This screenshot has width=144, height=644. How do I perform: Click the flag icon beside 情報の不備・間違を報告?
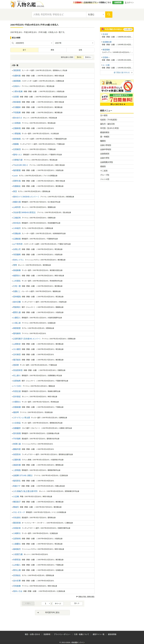[77, 597]
